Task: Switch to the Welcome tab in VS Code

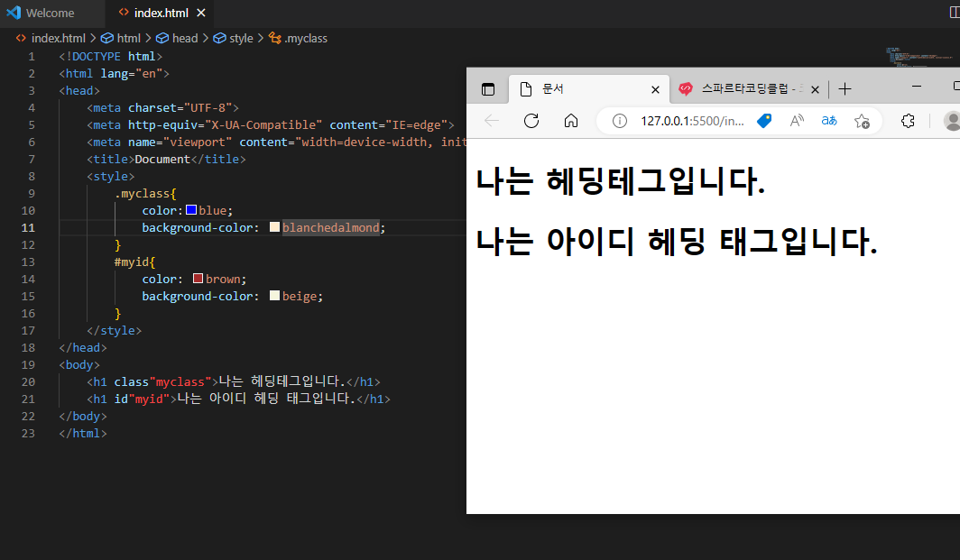Action: point(51,13)
